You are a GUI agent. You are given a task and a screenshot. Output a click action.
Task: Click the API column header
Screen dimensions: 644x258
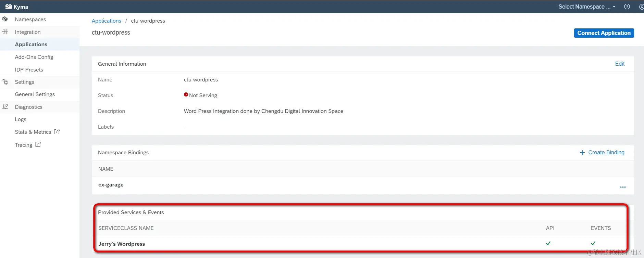coord(550,228)
